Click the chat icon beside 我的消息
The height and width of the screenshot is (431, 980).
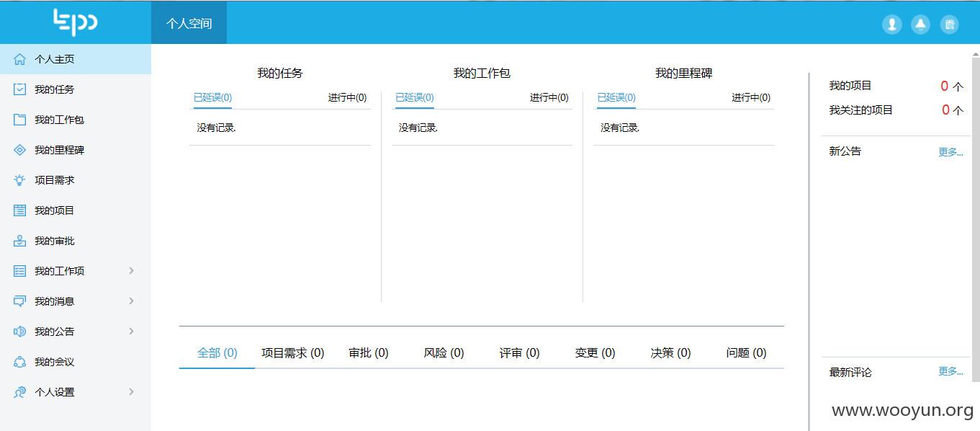tap(20, 301)
